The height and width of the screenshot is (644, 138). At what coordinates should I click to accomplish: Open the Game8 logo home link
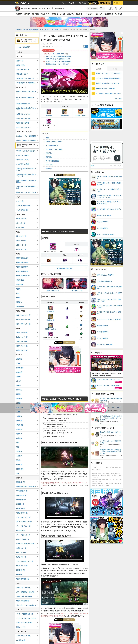click(22, 3)
